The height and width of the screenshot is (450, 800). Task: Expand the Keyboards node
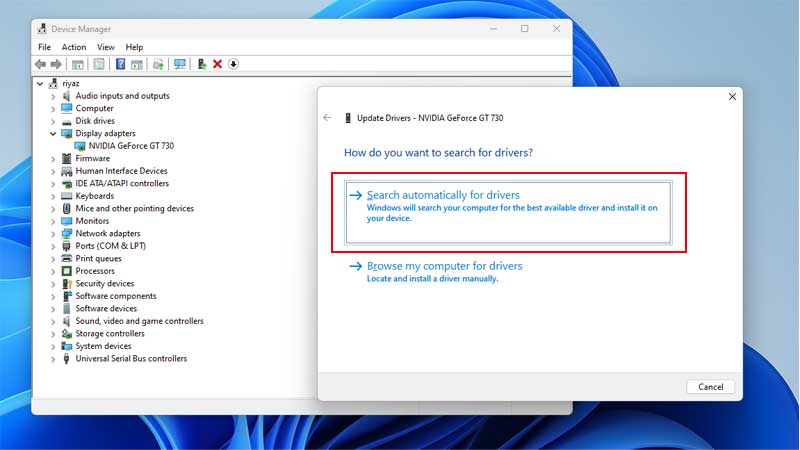[53, 196]
